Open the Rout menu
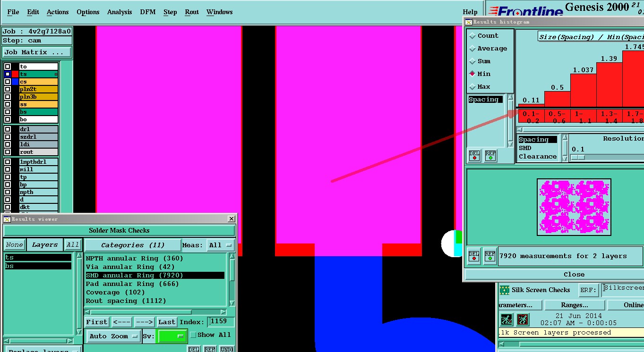The width and height of the screenshot is (644, 352). 192,12
